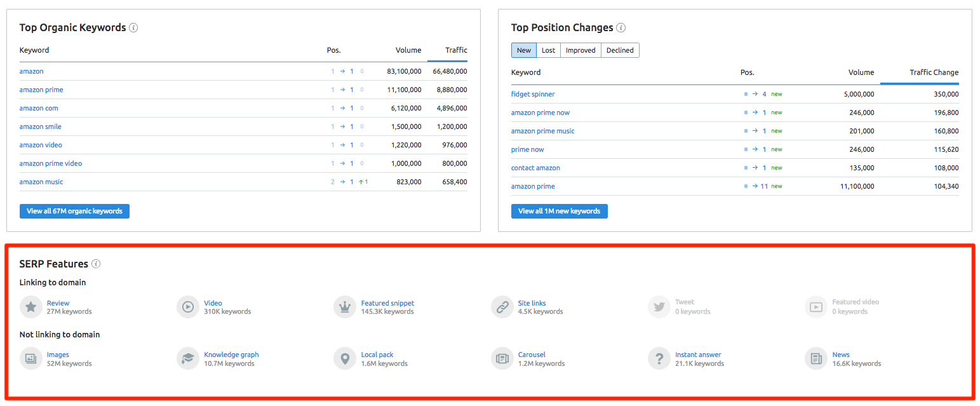Click the Knowledge graph cap icon
The height and width of the screenshot is (406, 980).
[x=187, y=359]
